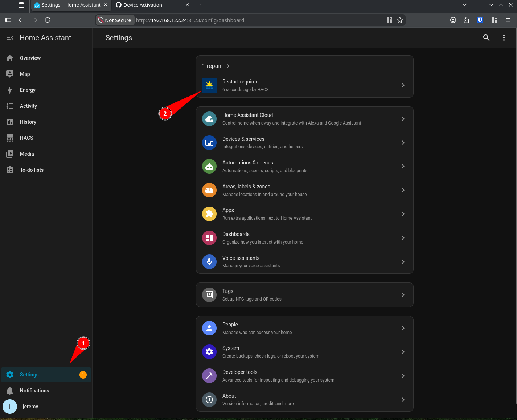Open About version information title
The width and height of the screenshot is (517, 420).
(229, 396)
